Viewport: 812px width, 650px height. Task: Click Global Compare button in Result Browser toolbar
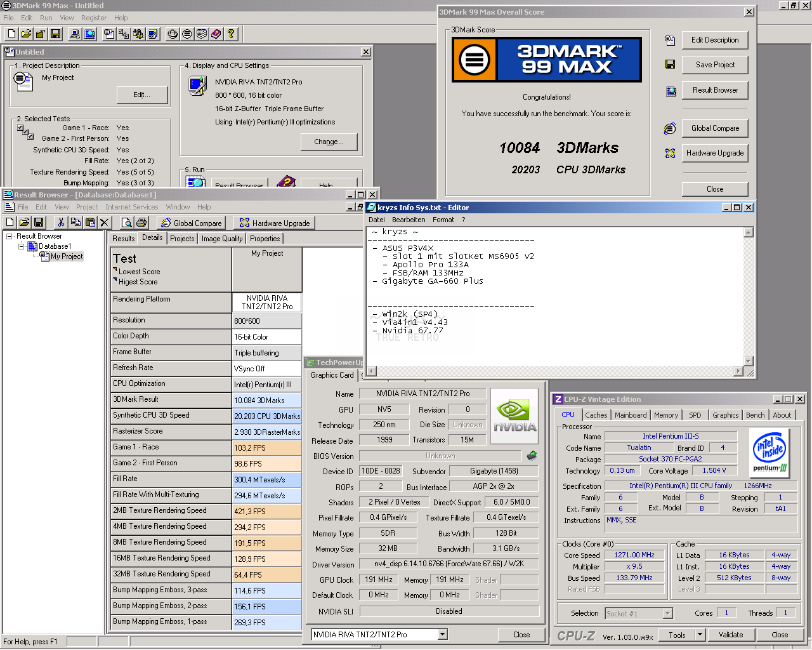click(191, 223)
